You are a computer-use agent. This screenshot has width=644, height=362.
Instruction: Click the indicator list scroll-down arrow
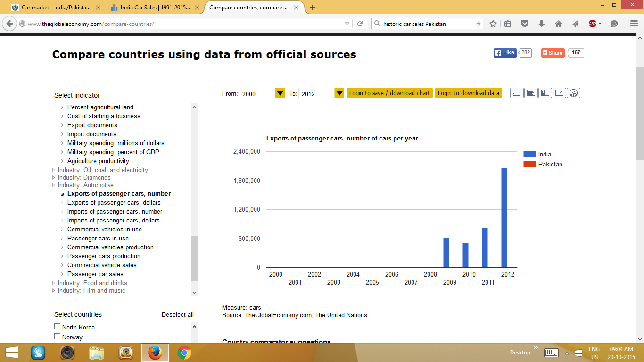195,293
